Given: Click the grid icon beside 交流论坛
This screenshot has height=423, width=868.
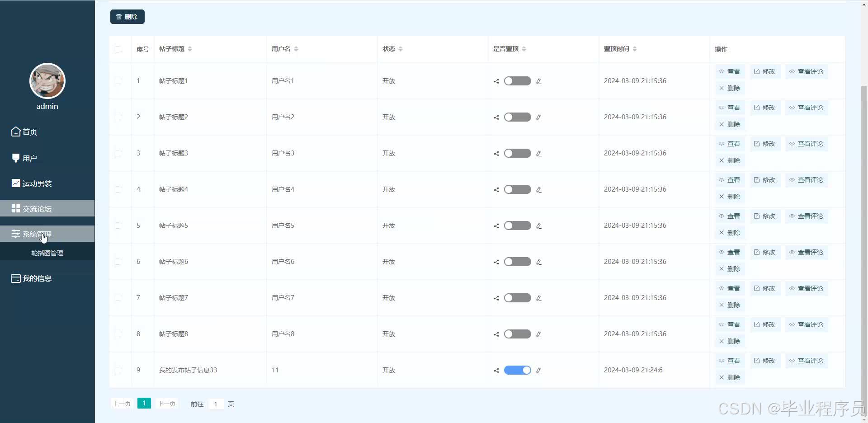Looking at the screenshot, I should click(15, 208).
